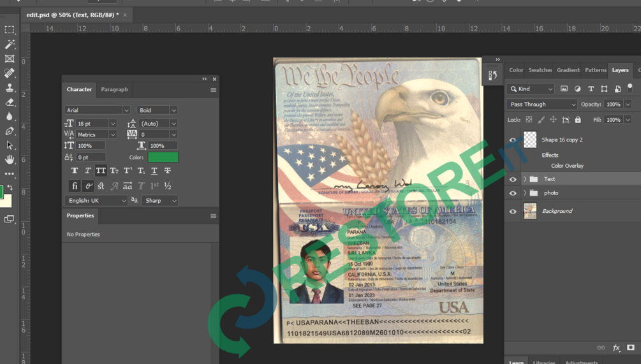Viewport: 641px width, 364px height.
Task: Hide the Background layer
Action: pyautogui.click(x=513, y=212)
